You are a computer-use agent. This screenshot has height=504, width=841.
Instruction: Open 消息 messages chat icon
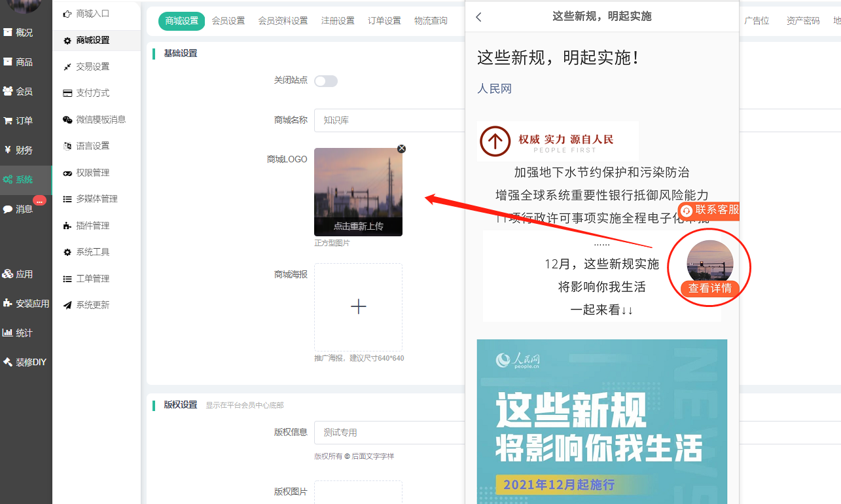8,209
